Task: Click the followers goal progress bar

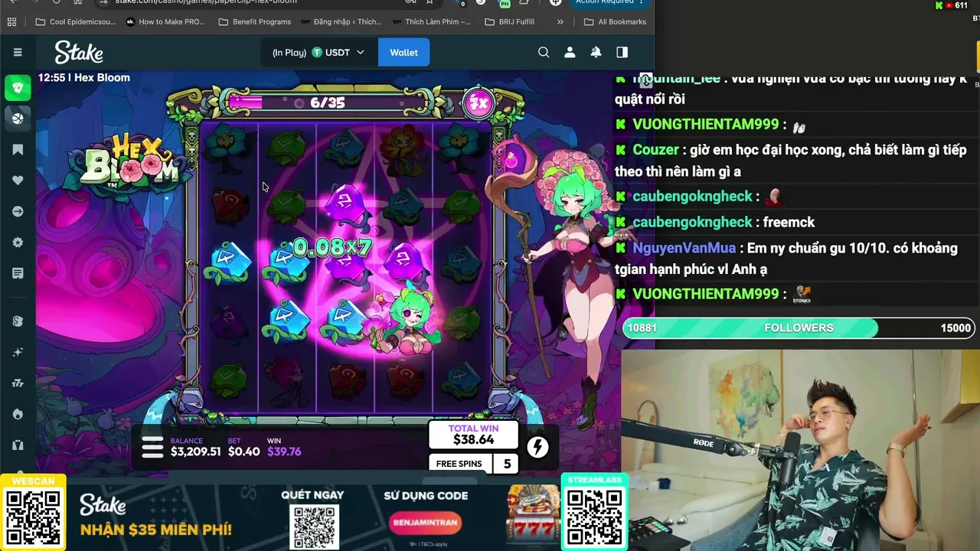Action: [x=799, y=328]
